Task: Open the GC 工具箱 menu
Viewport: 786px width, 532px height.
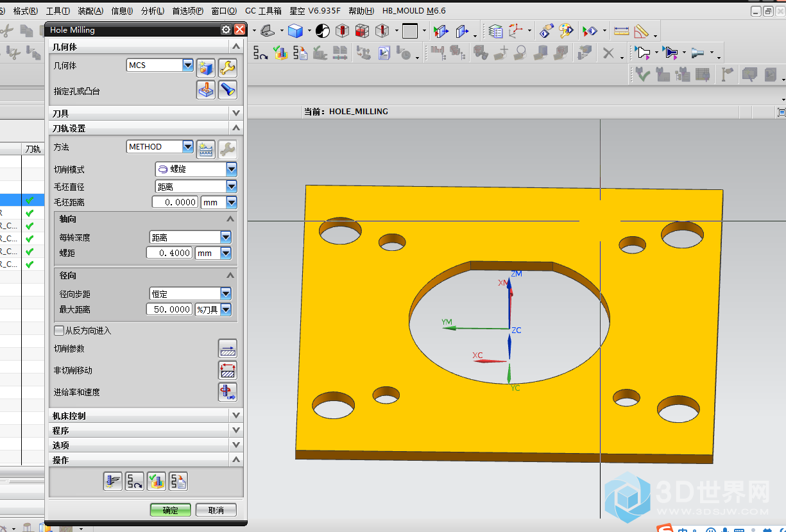Action: (263, 11)
